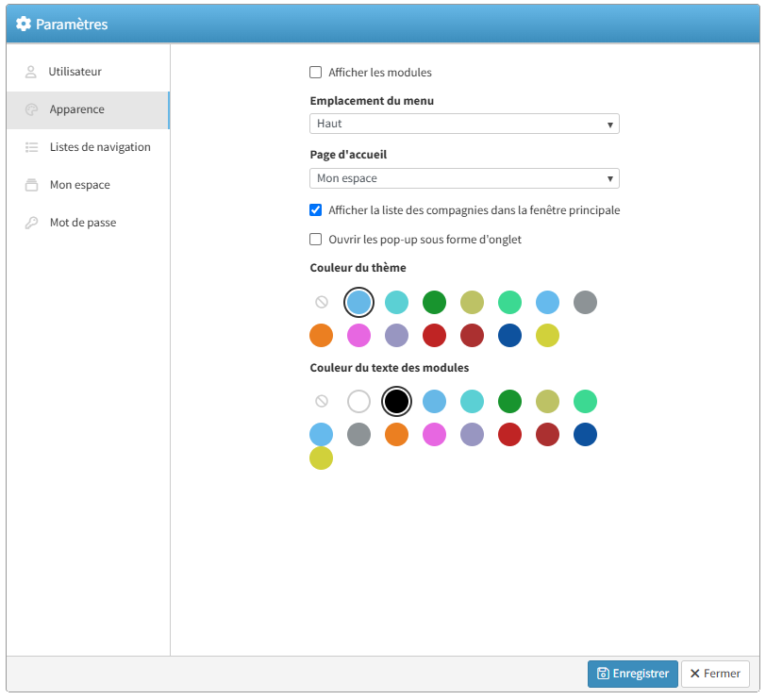This screenshot has height=700, width=766.
Task: Pick gray module text color
Action: 359,435
